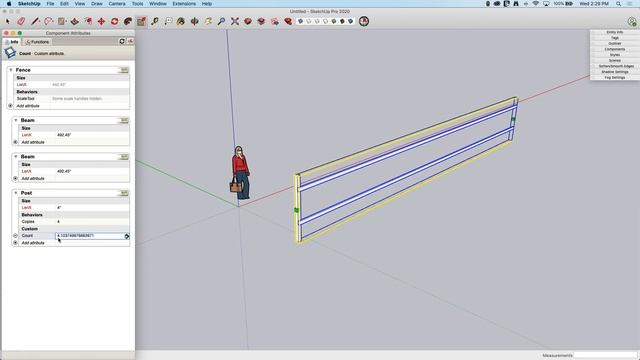The image size is (640, 360).
Task: Click the round red badge toolbar icon
Action: coord(364,21)
